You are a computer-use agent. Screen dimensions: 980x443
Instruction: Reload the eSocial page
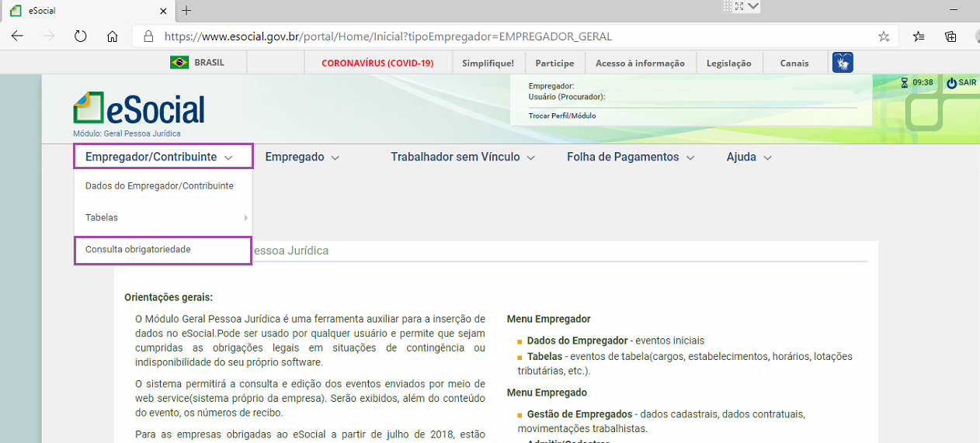(x=80, y=36)
